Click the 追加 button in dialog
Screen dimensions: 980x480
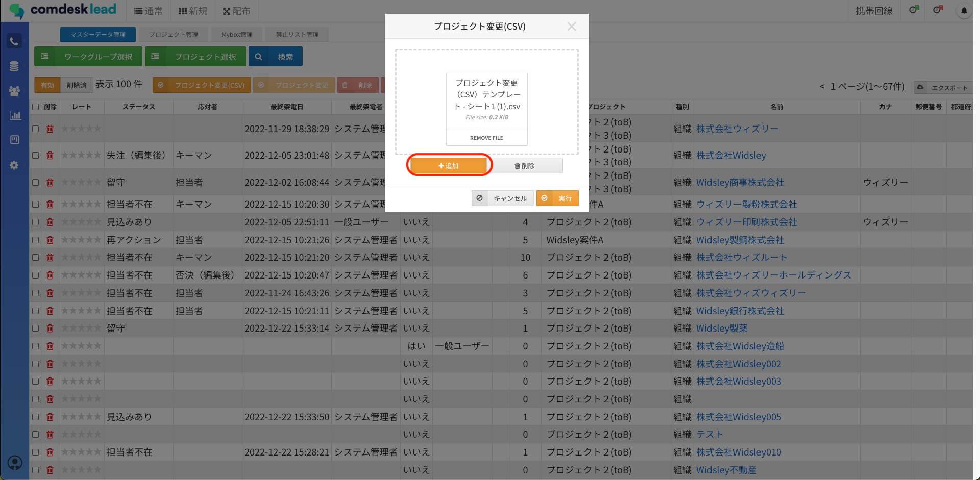tap(449, 166)
